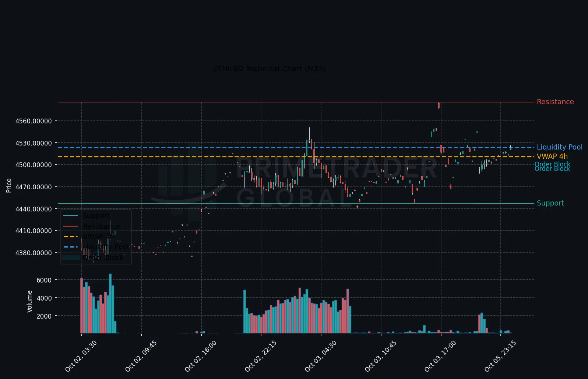
Task: Click the Oct 03, 04:30 time label
Action: pyautogui.click(x=321, y=356)
